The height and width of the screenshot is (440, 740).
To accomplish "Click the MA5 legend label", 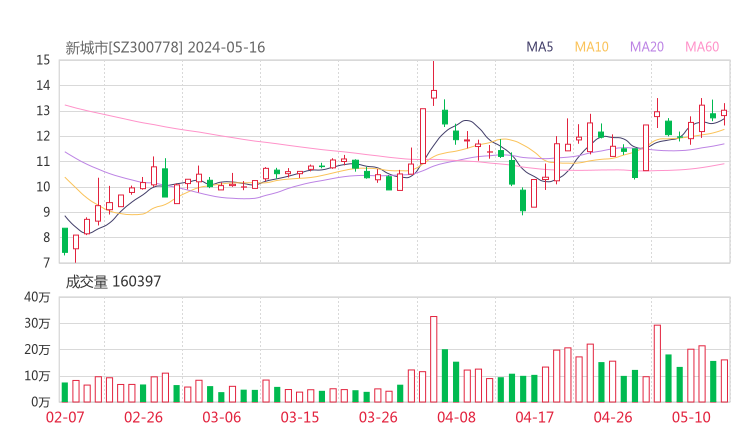I will pyautogui.click(x=539, y=47).
